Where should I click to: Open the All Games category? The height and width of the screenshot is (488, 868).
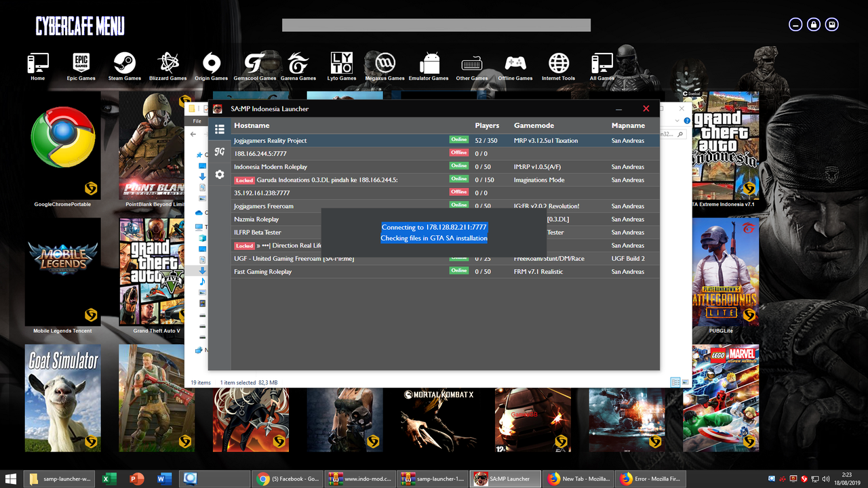tap(602, 67)
